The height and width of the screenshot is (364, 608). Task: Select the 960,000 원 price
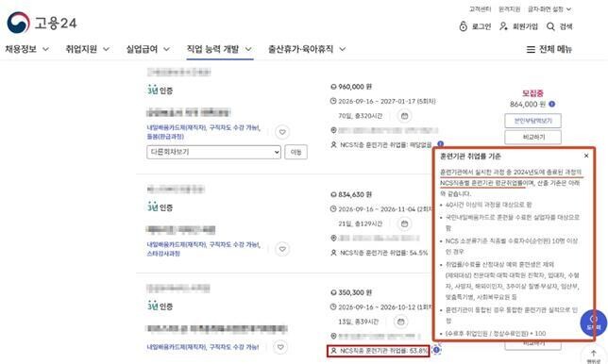(355, 87)
